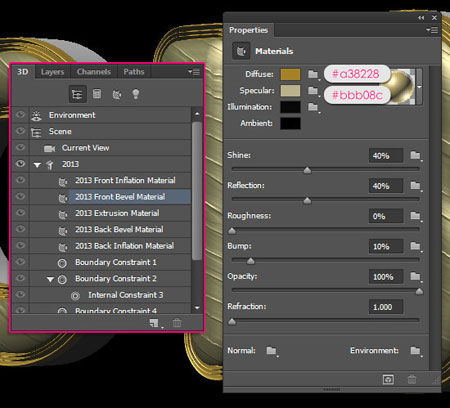This screenshot has width=450, height=408.
Task: Click the Roughness 0% value field
Action: (386, 216)
